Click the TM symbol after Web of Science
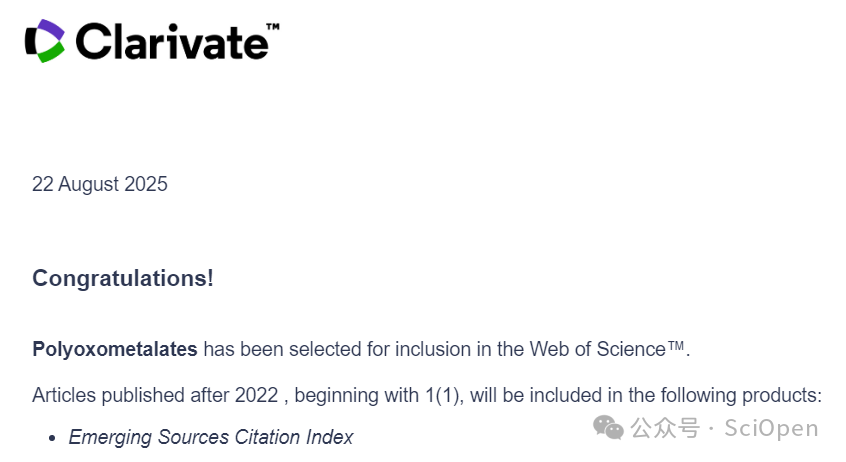 point(676,345)
